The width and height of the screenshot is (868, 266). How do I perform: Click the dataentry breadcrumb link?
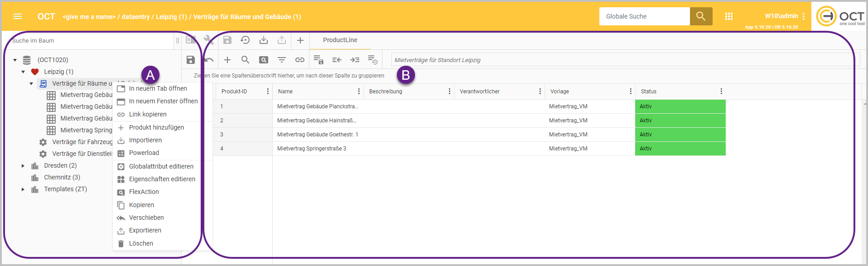coord(135,17)
